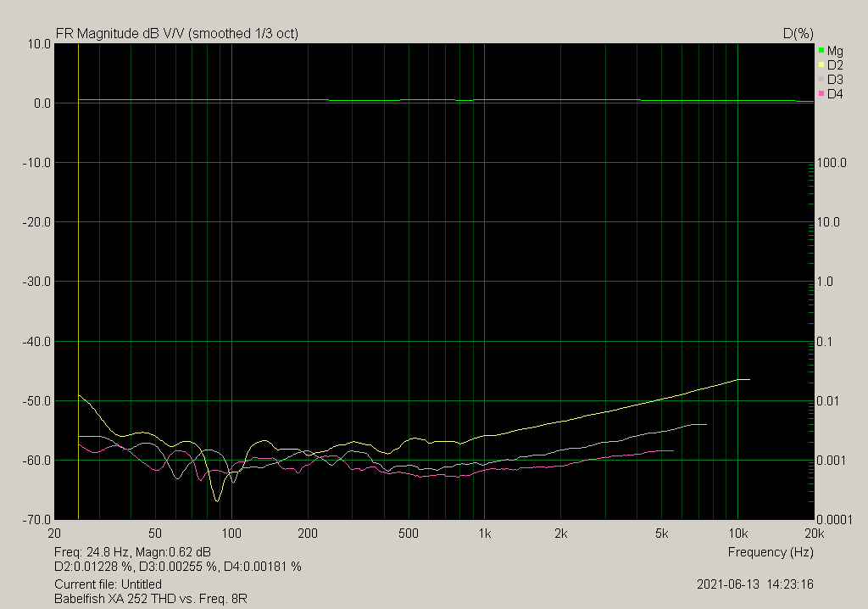The width and height of the screenshot is (868, 609).
Task: Click the 0.0001 right axis value
Action: (x=835, y=520)
